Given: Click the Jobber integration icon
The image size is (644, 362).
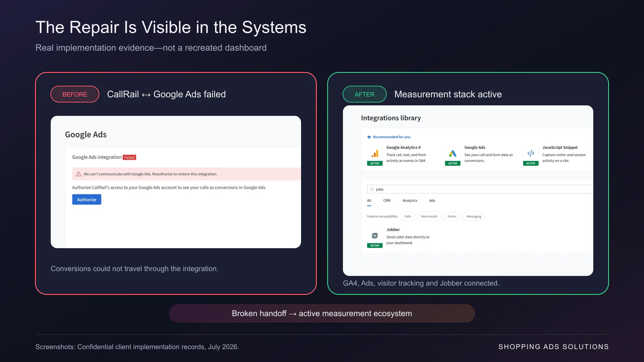Looking at the screenshot, I should pos(375,236).
